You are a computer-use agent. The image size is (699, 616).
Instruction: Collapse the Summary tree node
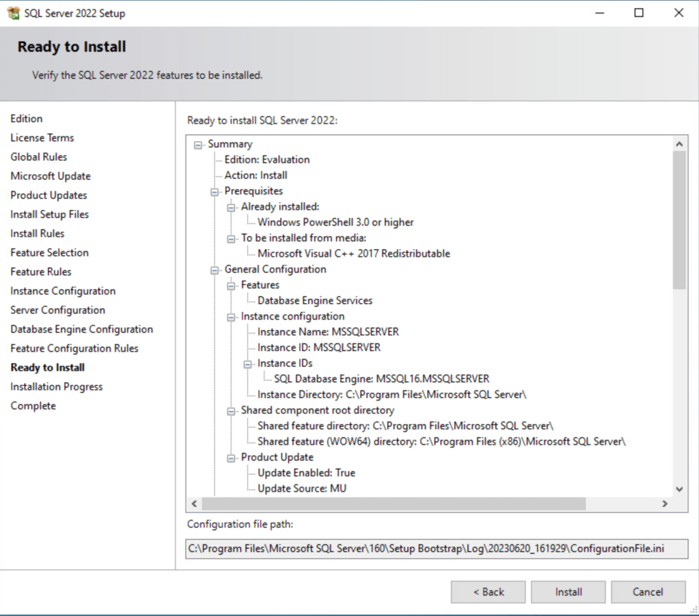point(198,144)
